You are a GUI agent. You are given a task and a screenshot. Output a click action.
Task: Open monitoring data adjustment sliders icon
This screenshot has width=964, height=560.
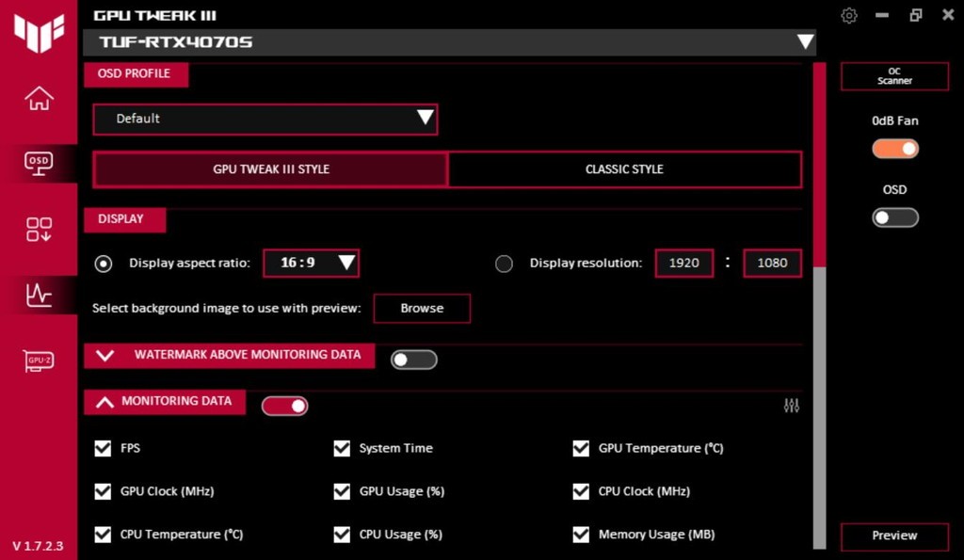[791, 406]
